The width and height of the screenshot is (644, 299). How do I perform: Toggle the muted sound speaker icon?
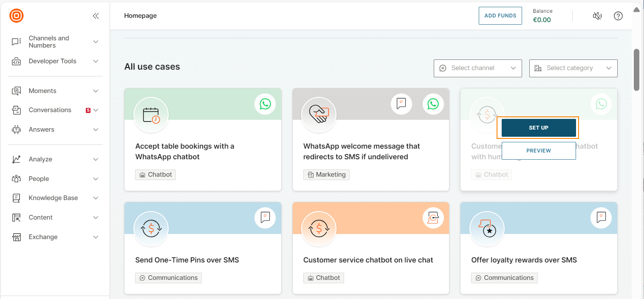point(597,16)
